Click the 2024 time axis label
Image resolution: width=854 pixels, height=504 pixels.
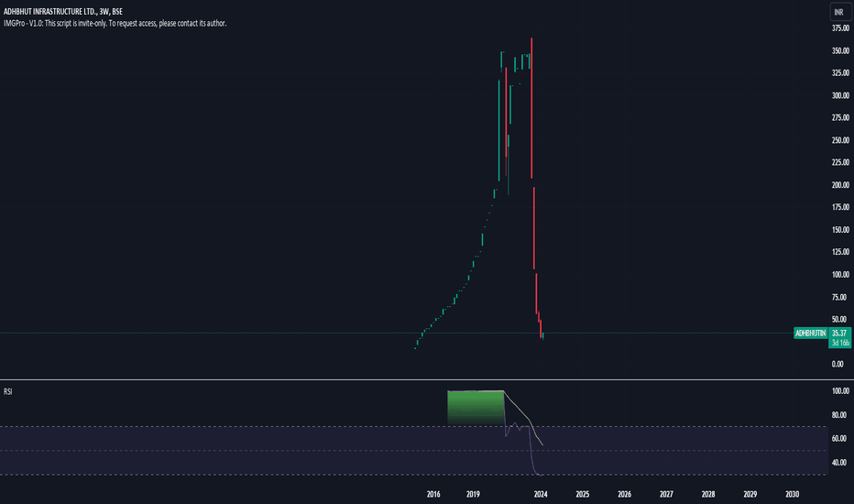(541, 494)
